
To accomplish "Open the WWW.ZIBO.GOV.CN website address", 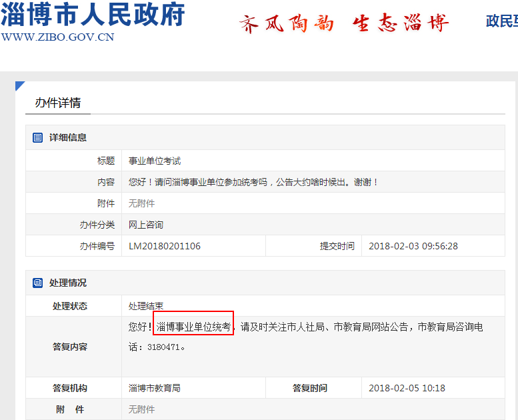I will [57, 37].
